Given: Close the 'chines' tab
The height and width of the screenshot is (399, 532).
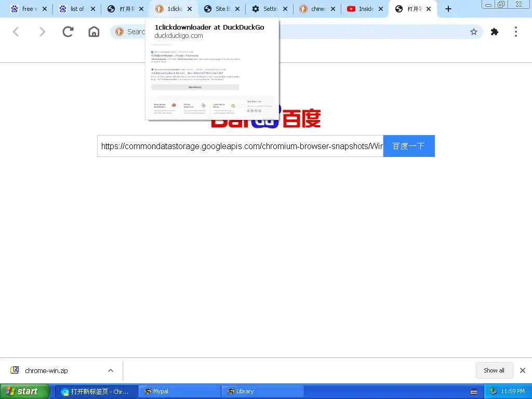Looking at the screenshot, I should [x=333, y=9].
